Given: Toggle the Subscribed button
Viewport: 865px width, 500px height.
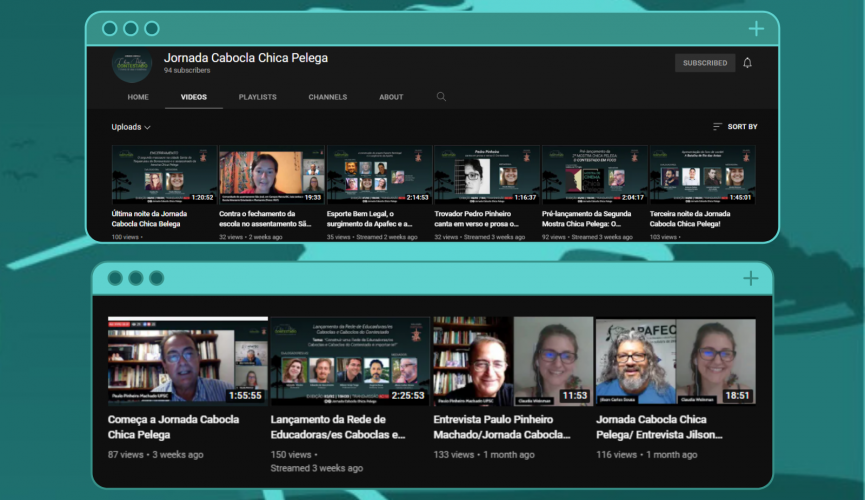Looking at the screenshot, I should click(x=704, y=63).
